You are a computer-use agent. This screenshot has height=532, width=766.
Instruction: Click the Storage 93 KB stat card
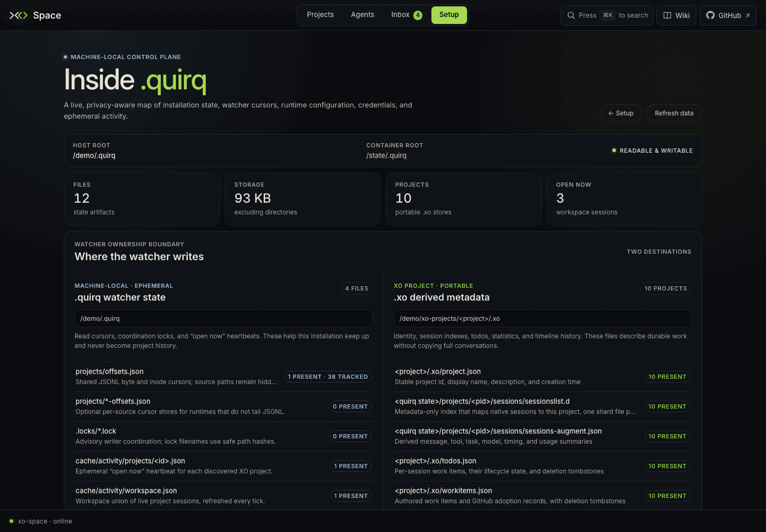coord(303,199)
